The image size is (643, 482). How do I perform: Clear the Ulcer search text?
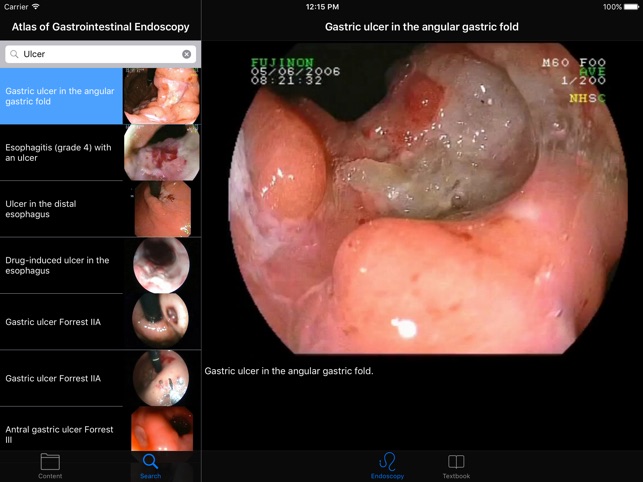[187, 54]
